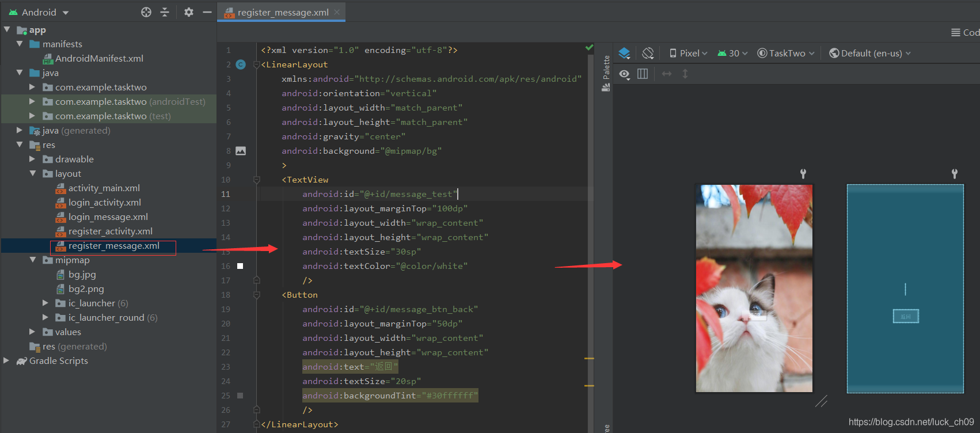Toggle view options eye icon
The image size is (980, 433).
pyautogui.click(x=624, y=74)
